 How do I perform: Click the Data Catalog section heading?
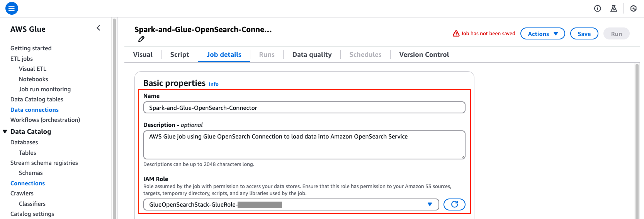(x=31, y=132)
